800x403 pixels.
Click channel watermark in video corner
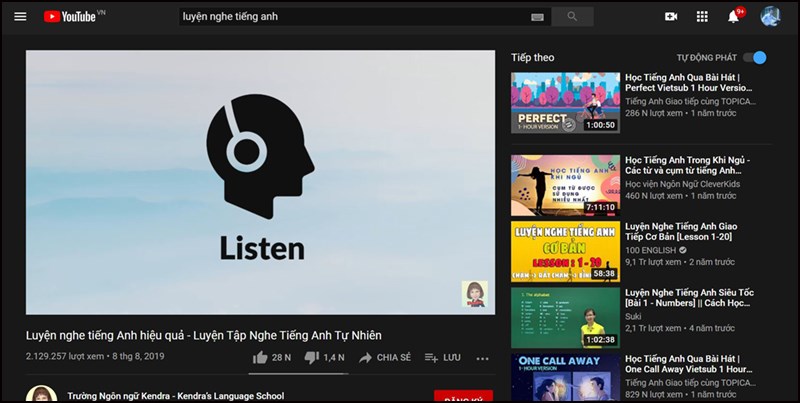pos(474,294)
